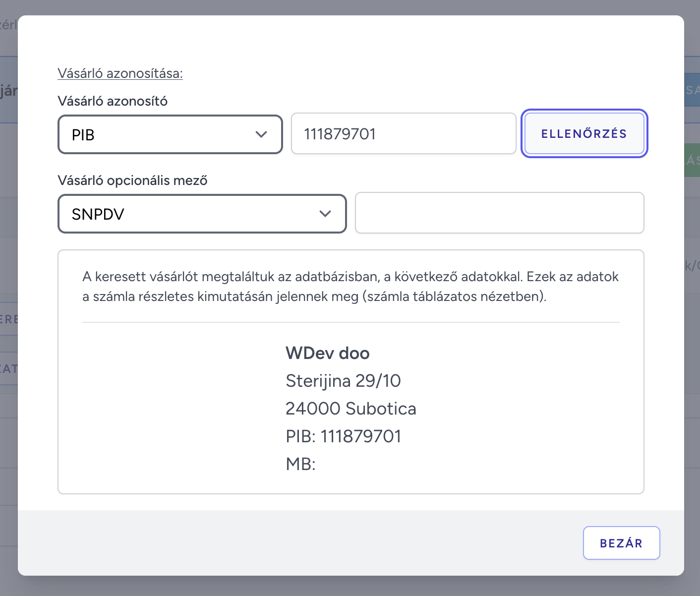Open the PIB identifier type dropdown
This screenshot has width=700, height=596.
click(x=170, y=134)
